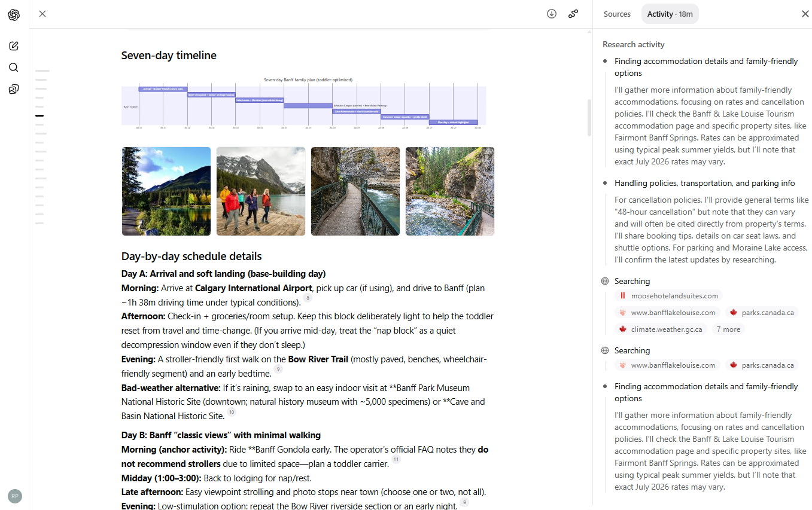Select the Activity · 18m tab
Screen dimensions: 812x510
tap(670, 13)
